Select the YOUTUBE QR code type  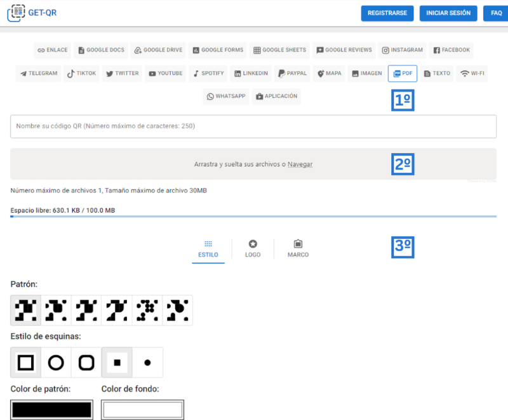coord(164,73)
